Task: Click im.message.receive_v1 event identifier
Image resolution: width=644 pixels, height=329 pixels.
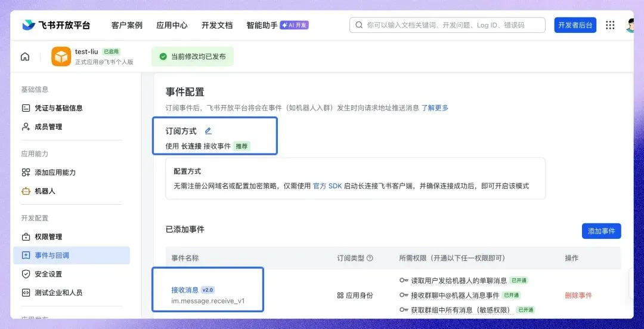Action: (x=208, y=300)
